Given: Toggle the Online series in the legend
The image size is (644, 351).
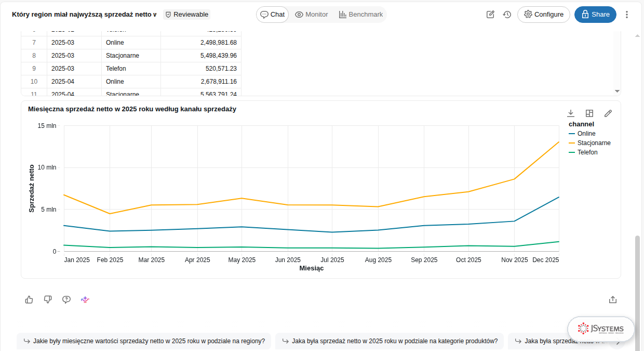Looking at the screenshot, I should (582, 134).
